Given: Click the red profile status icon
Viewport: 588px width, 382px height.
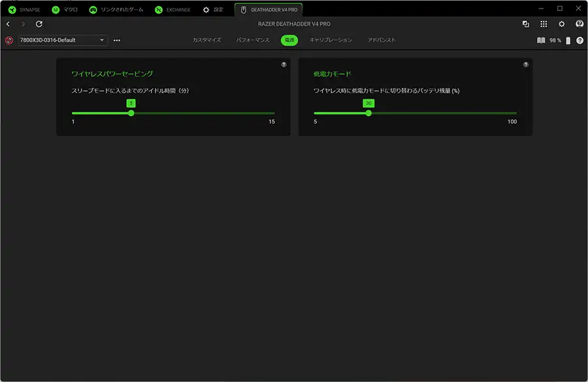Looking at the screenshot, I should tap(9, 40).
